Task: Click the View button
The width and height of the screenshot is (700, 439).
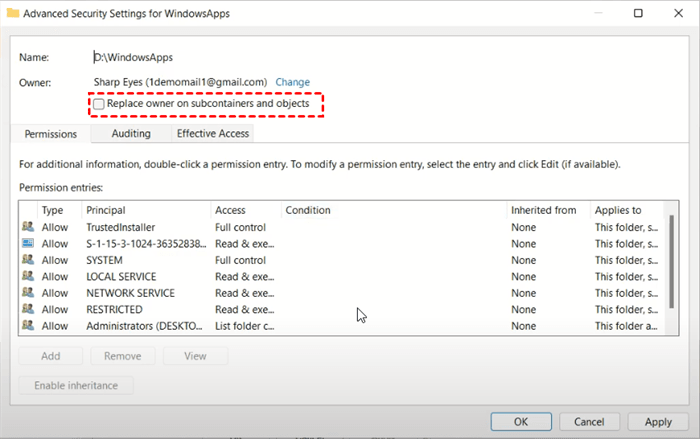Action: pos(196,356)
